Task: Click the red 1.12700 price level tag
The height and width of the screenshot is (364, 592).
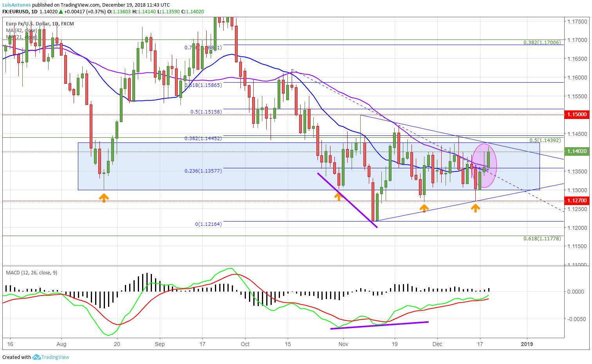Action: [577, 200]
